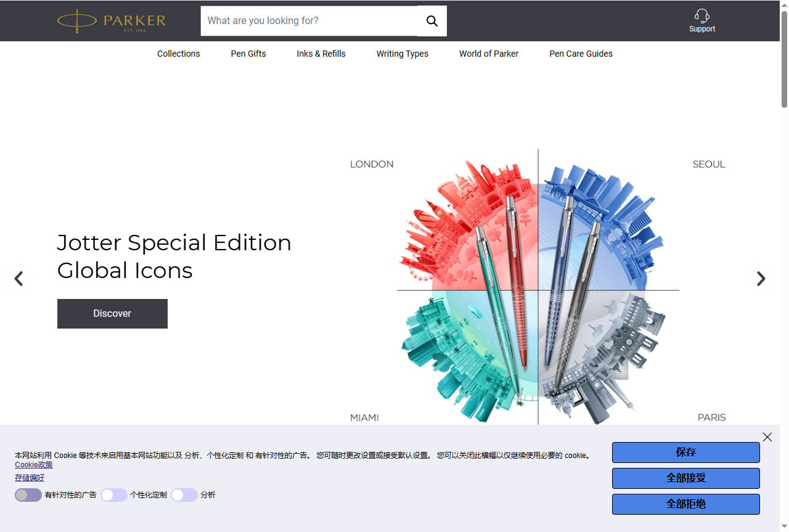This screenshot has width=789, height=532.
Task: Click the Parker logo
Action: pyautogui.click(x=112, y=21)
